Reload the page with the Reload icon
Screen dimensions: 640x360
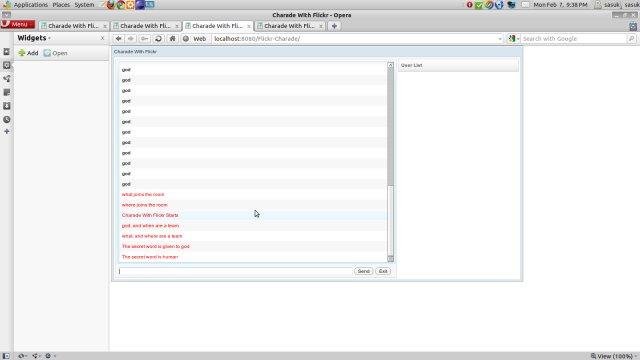[x=158, y=39]
